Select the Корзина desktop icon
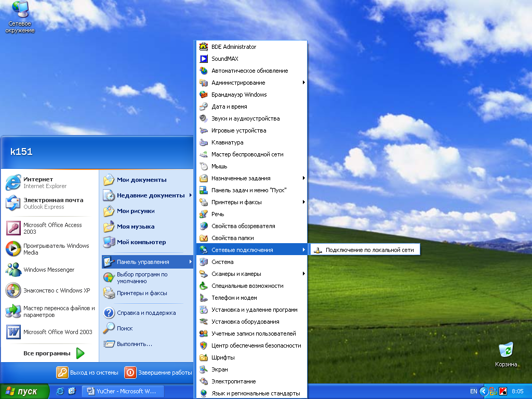 [506, 355]
